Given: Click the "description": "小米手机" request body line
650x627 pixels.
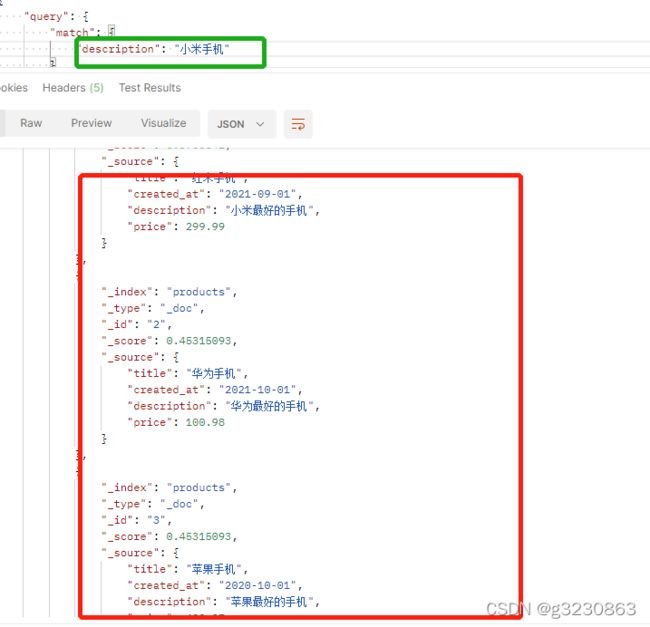Looking at the screenshot, I should click(x=155, y=49).
